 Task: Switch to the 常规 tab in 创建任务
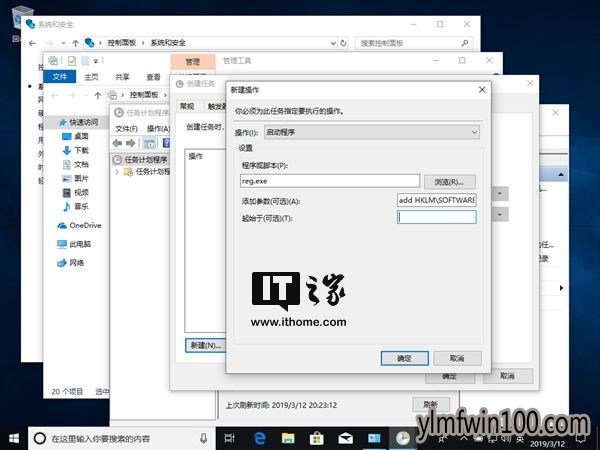click(186, 106)
